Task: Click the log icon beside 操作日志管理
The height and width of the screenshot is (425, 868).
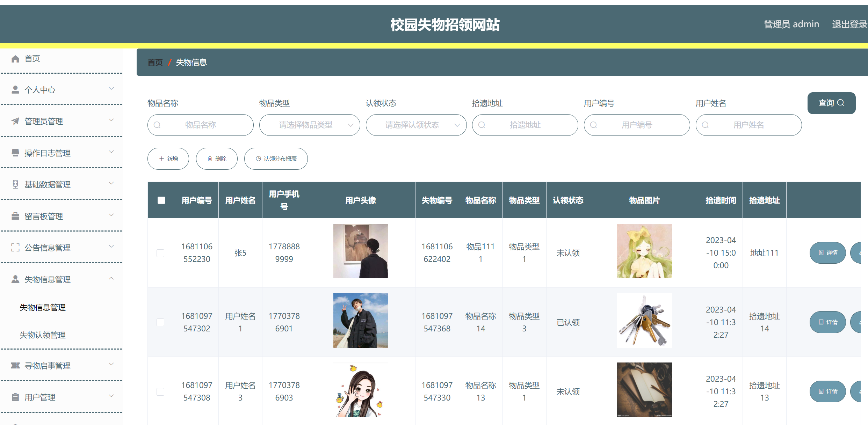Action: 15,153
